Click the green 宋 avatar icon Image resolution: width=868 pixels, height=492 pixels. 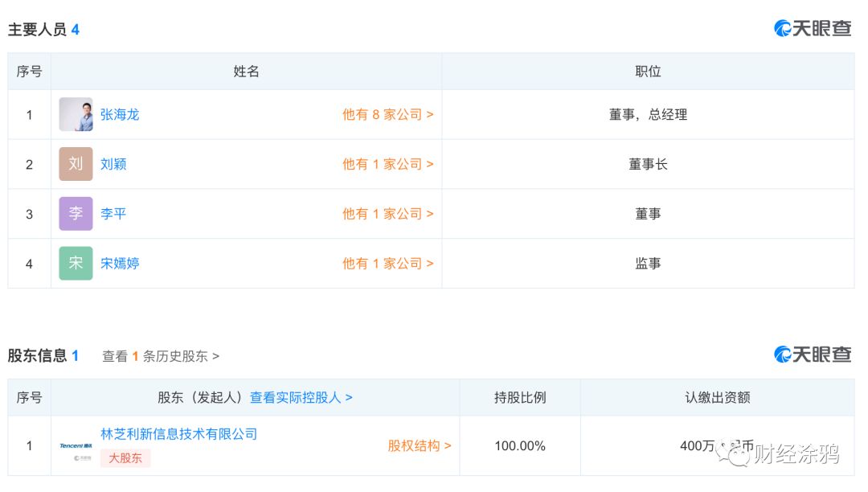tap(76, 263)
